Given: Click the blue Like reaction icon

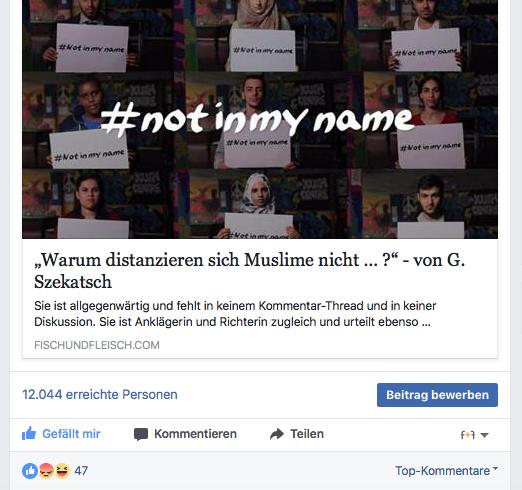Looking at the screenshot, I should pos(30,471).
